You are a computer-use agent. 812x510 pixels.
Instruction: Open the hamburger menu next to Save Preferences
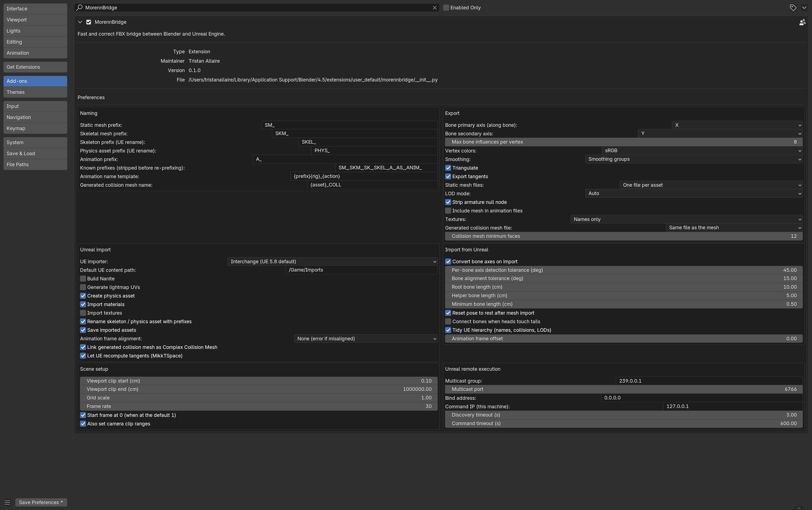coord(7,502)
